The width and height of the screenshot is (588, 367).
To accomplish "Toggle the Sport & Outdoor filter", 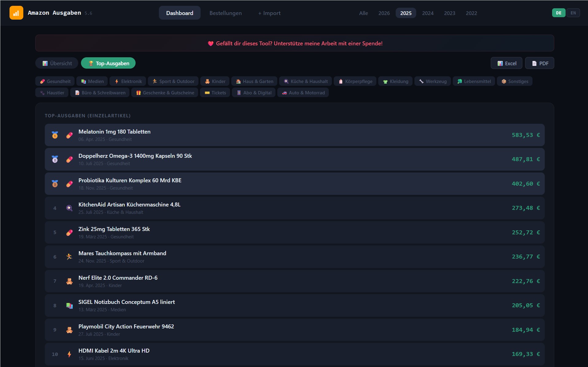I will tap(173, 81).
